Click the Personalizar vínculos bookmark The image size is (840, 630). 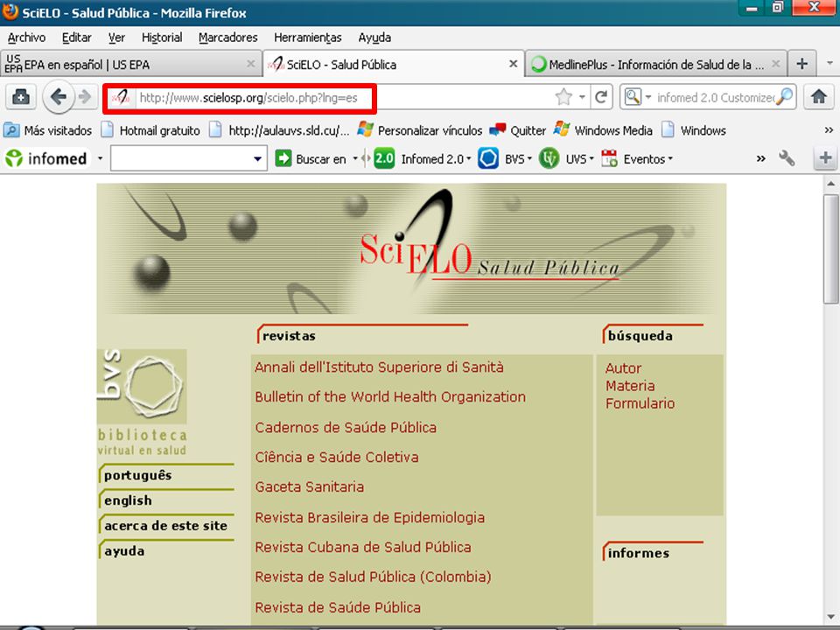click(419, 130)
